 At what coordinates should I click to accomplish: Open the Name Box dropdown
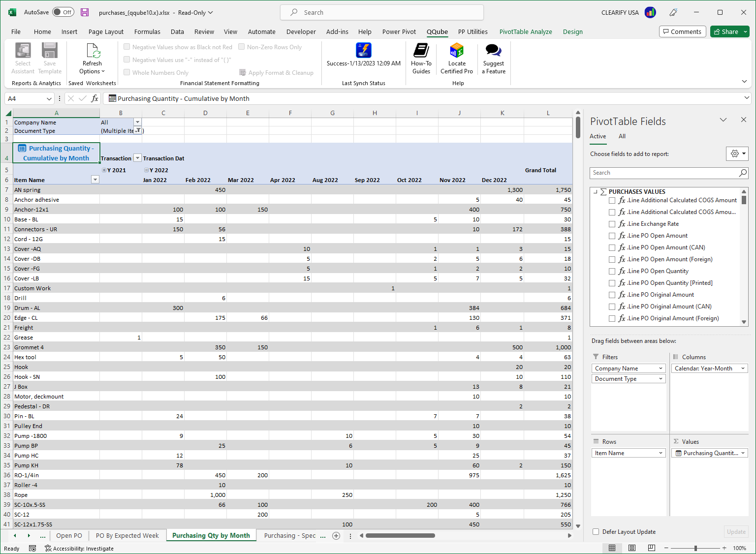(x=49, y=98)
